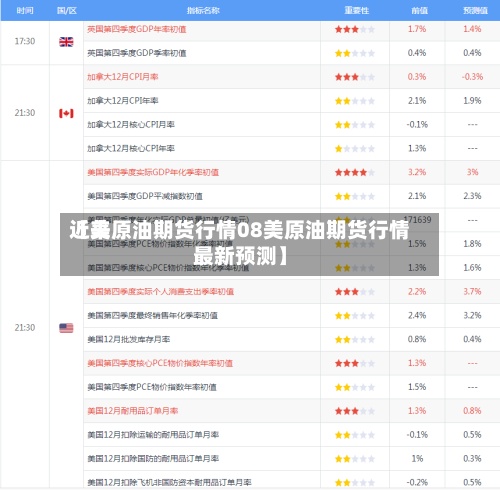Click the 21:30 time beside Canada flag
Screen dimensions: 500x490
[25, 113]
